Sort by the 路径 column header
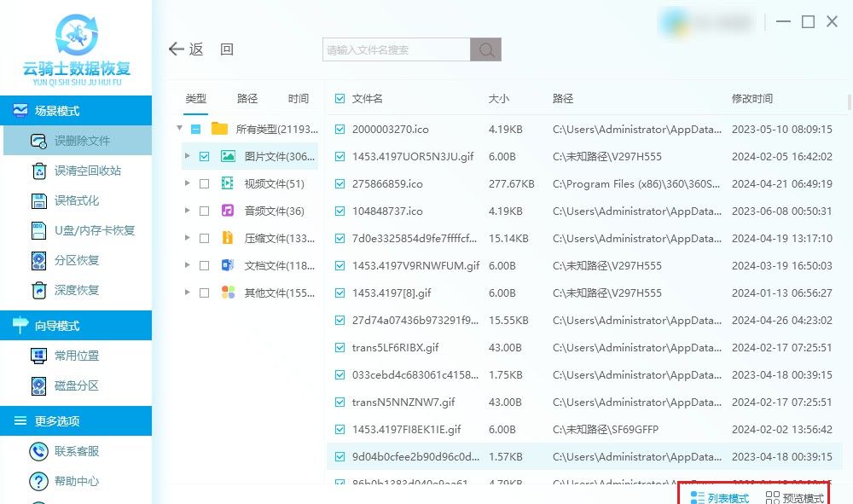This screenshot has width=853, height=504. coord(563,98)
